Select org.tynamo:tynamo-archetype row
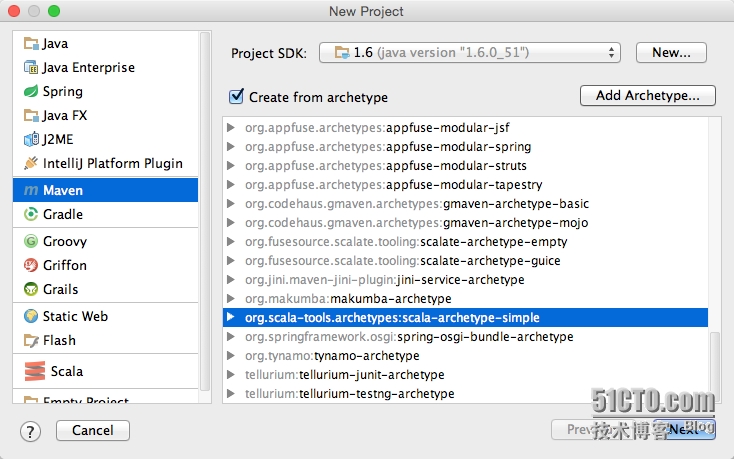734x459 pixels. [465, 356]
